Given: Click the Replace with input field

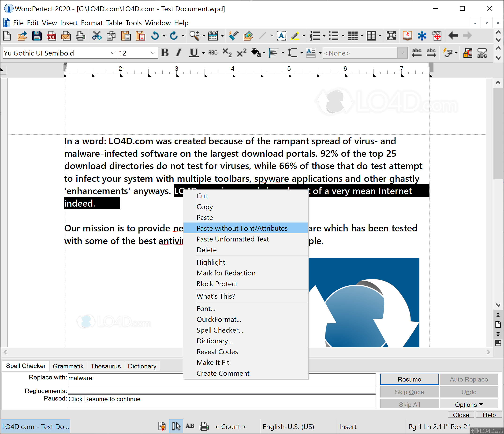Looking at the screenshot, I should (222, 379).
